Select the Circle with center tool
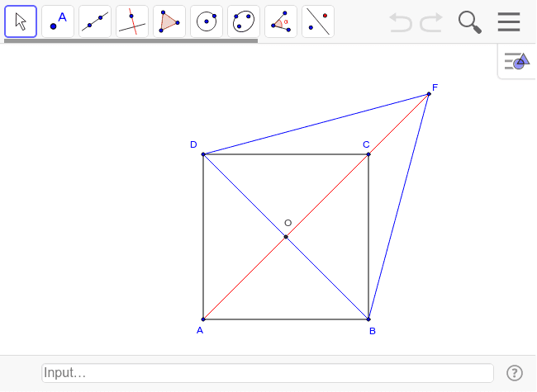The height and width of the screenshot is (392, 537). 207,21
